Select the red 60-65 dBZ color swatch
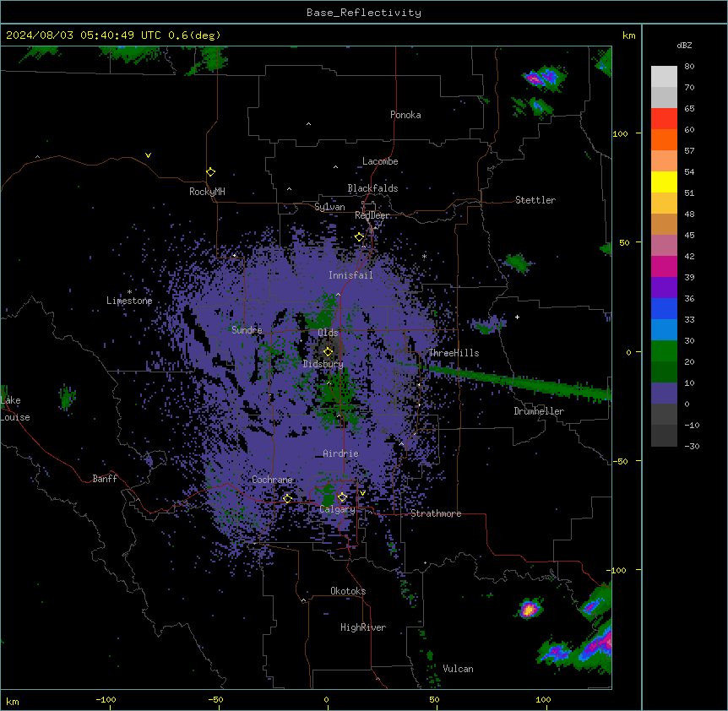The width and height of the screenshot is (728, 711). click(664, 119)
